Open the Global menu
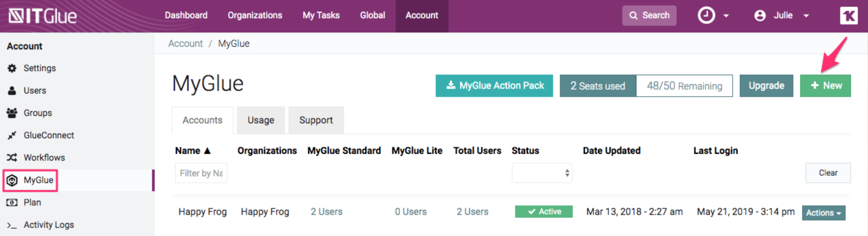The height and width of the screenshot is (236, 868). pos(373,15)
